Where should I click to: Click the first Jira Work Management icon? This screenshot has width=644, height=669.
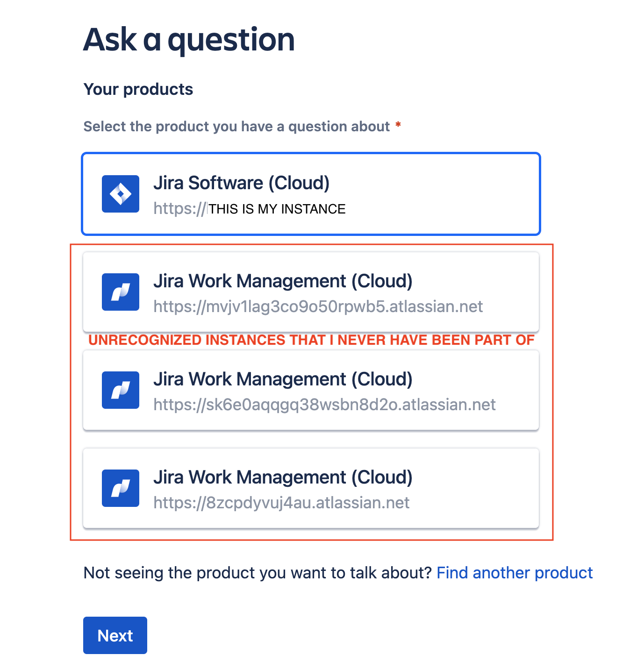click(x=121, y=292)
